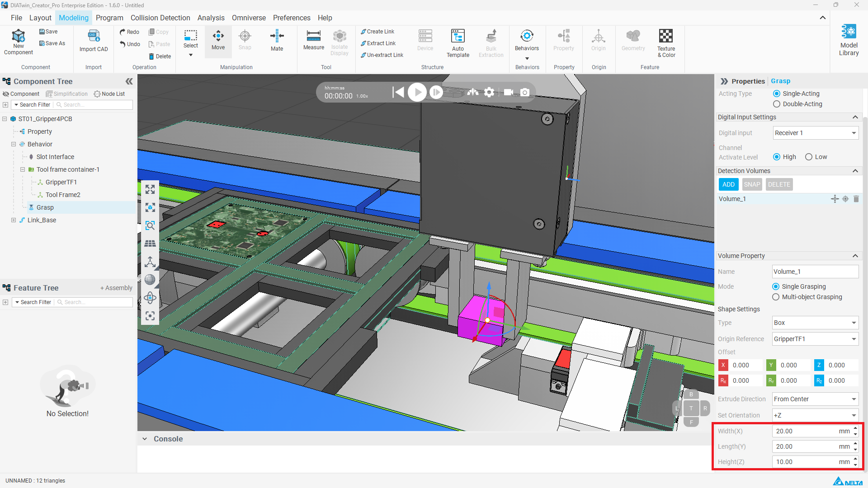Open the Collision Detection tab

point(160,18)
